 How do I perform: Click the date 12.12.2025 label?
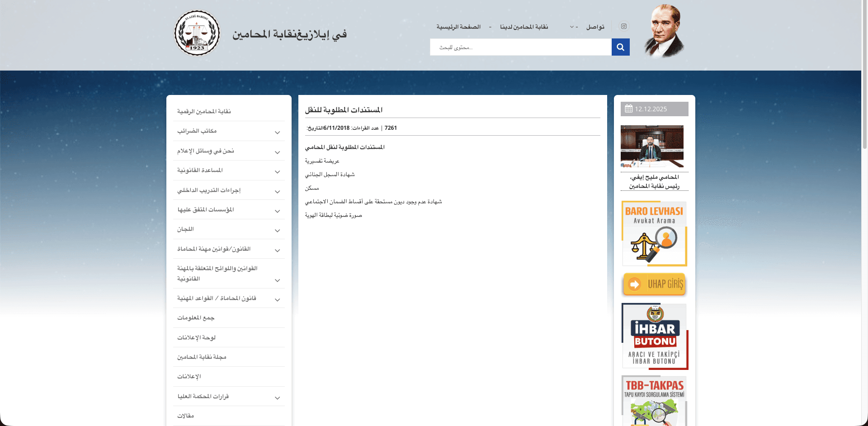(x=651, y=109)
